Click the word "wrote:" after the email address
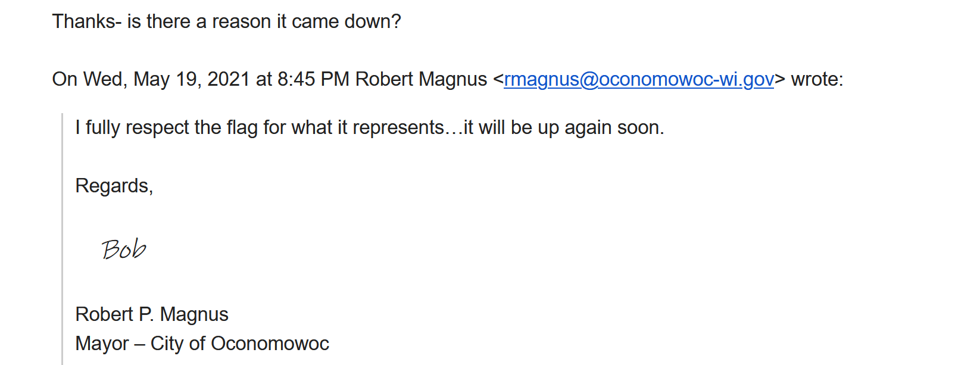 (817, 79)
